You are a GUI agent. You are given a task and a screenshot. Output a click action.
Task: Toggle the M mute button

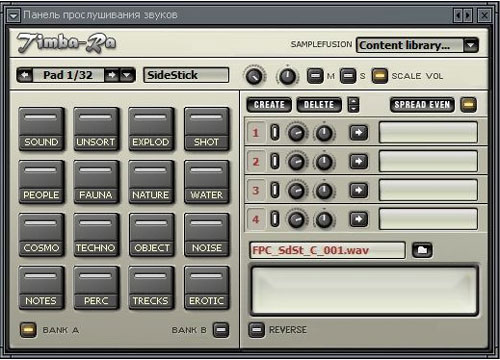tap(315, 76)
